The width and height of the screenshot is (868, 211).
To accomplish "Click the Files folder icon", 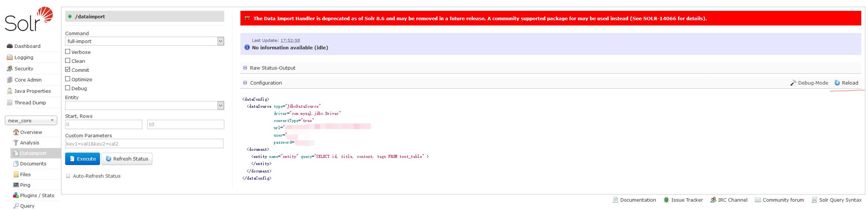I will [x=16, y=174].
